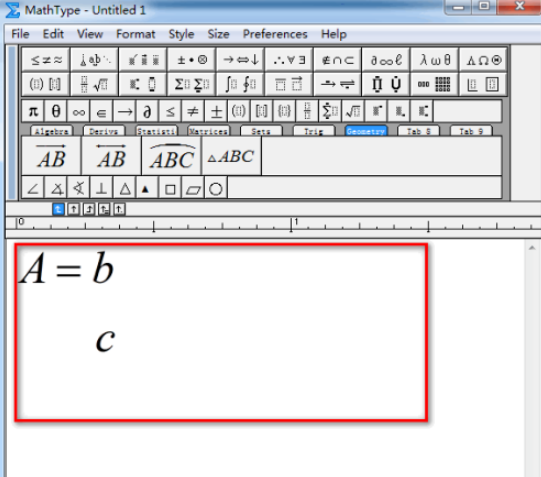Image resolution: width=541 pixels, height=477 pixels.
Task: Insert the element-of symbol
Action: [101, 111]
